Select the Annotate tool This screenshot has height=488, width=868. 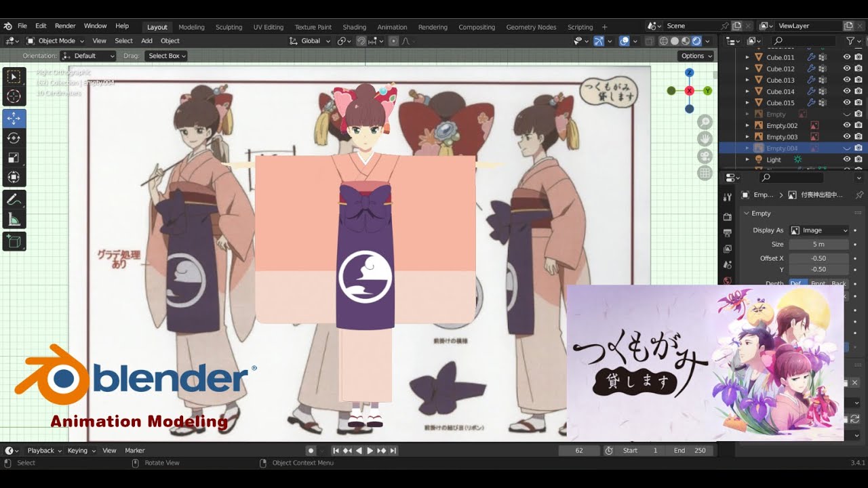tap(14, 200)
